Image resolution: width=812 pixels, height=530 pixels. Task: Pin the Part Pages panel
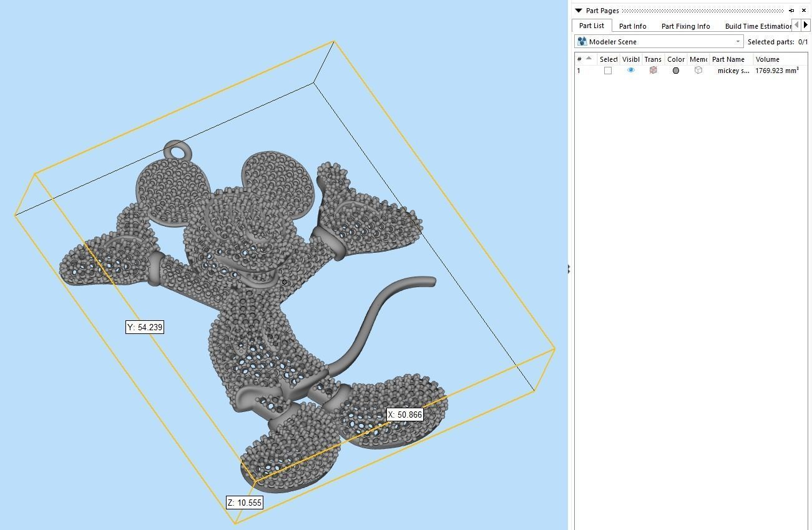pyautogui.click(x=791, y=11)
